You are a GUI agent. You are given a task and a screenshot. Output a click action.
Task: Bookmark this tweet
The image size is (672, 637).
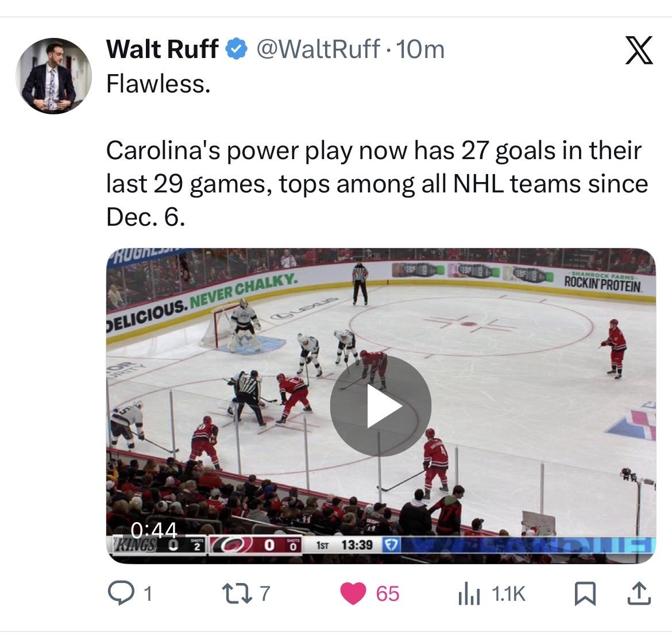pyautogui.click(x=584, y=593)
